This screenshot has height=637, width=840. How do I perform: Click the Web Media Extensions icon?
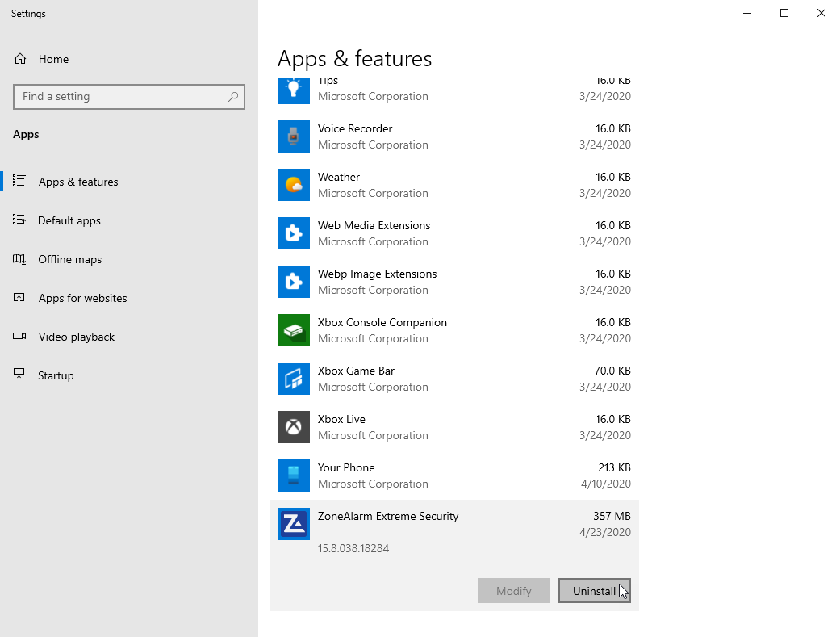[294, 233]
